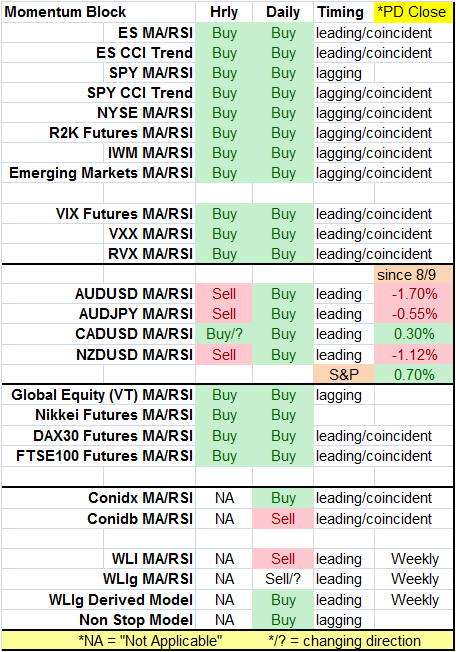Click the S&P label cell
Screen dimensions: 456x652
click(x=344, y=375)
